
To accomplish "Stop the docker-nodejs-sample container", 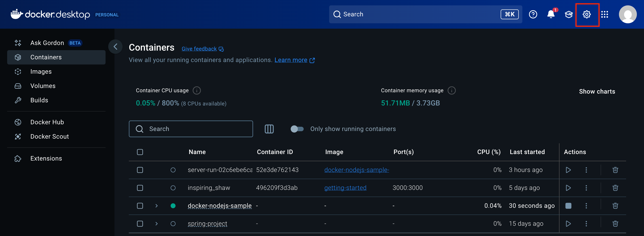I will (568, 206).
